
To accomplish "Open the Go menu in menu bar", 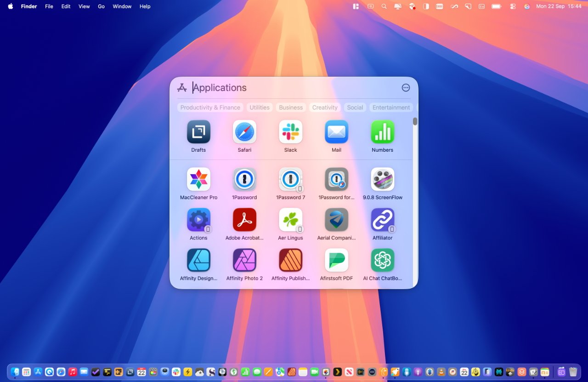I will [x=101, y=6].
